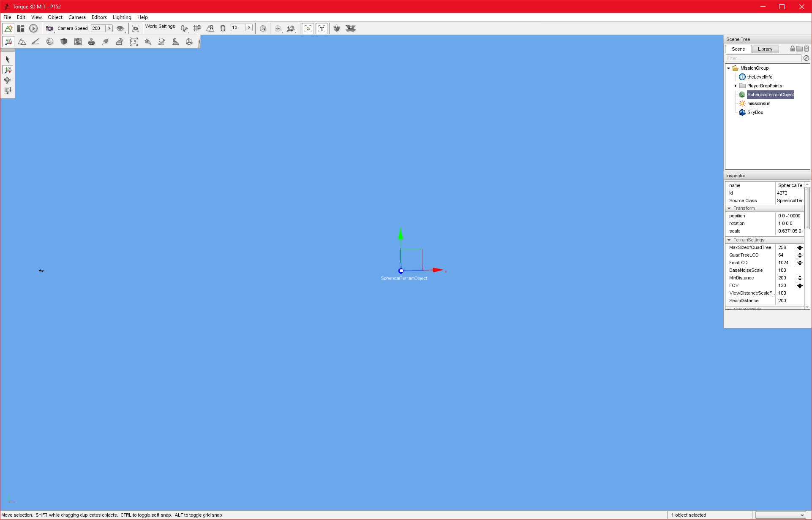The width and height of the screenshot is (812, 520).
Task: Select the Object Editor tool
Action: (x=8, y=41)
